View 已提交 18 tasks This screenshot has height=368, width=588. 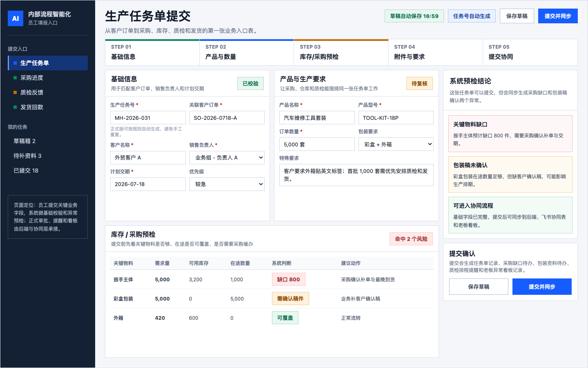click(48, 171)
